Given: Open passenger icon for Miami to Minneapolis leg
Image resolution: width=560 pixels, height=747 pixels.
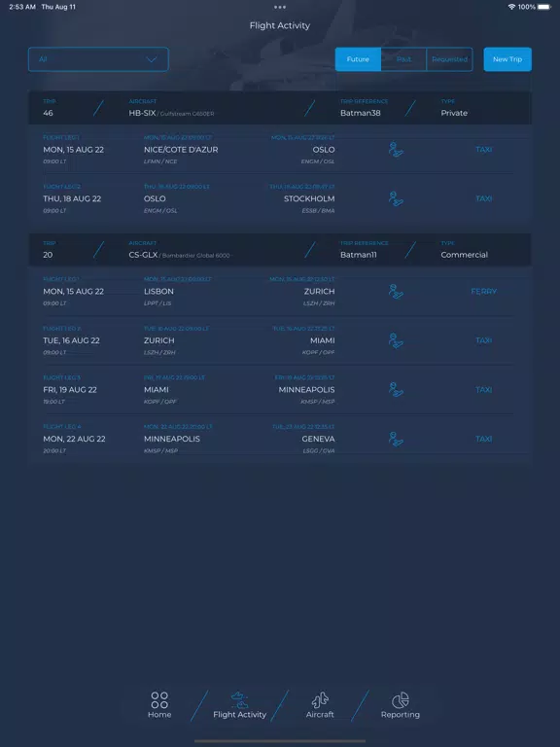Looking at the screenshot, I should [396, 390].
